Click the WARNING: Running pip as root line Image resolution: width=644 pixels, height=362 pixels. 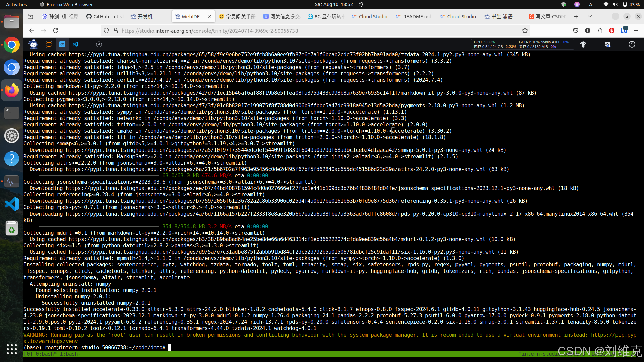tap(330, 338)
